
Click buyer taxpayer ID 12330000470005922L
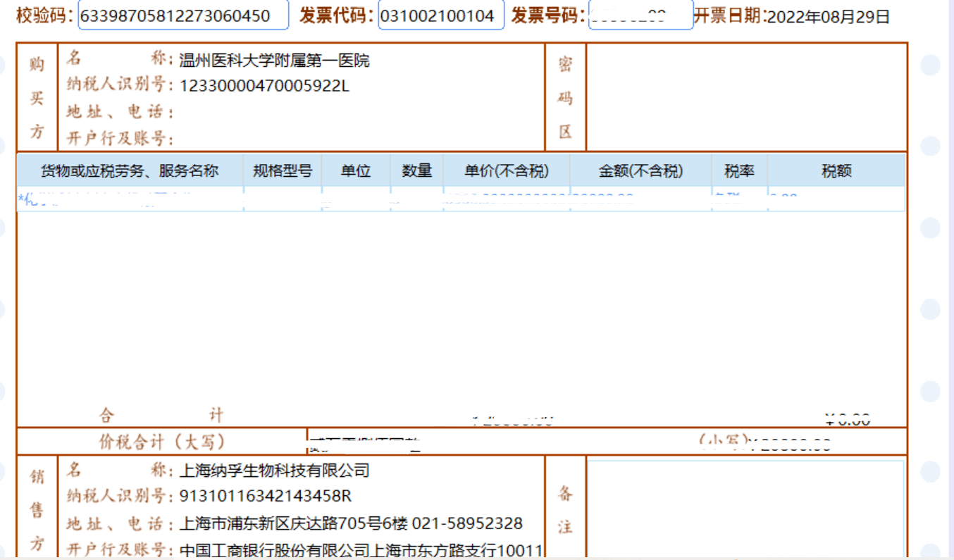(x=265, y=86)
